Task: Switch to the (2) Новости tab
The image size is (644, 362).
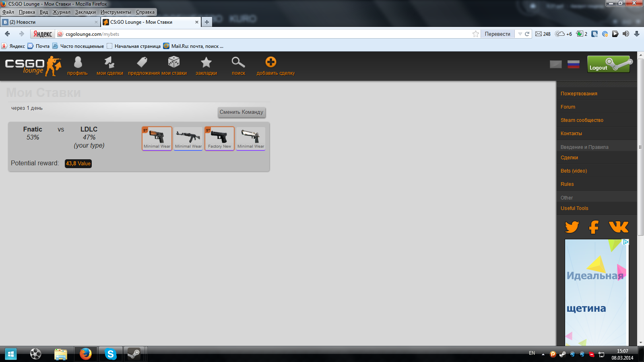Action: 50,22
